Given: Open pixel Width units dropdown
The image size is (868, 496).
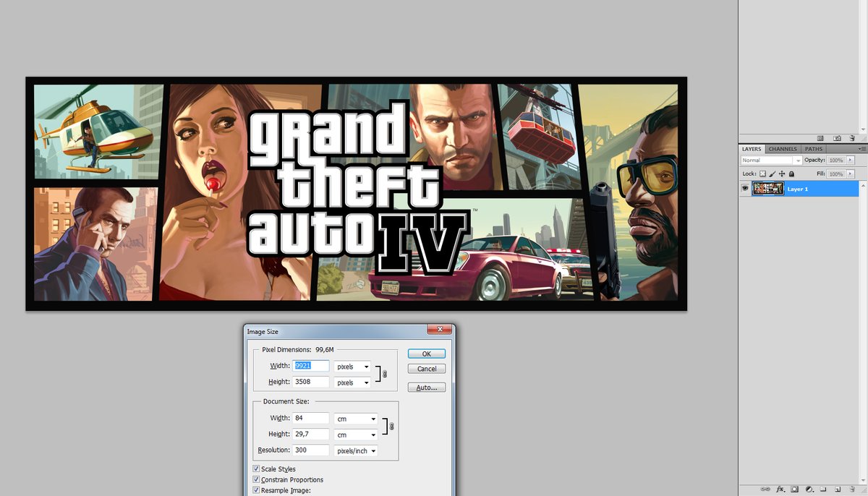Looking at the screenshot, I should 352,367.
